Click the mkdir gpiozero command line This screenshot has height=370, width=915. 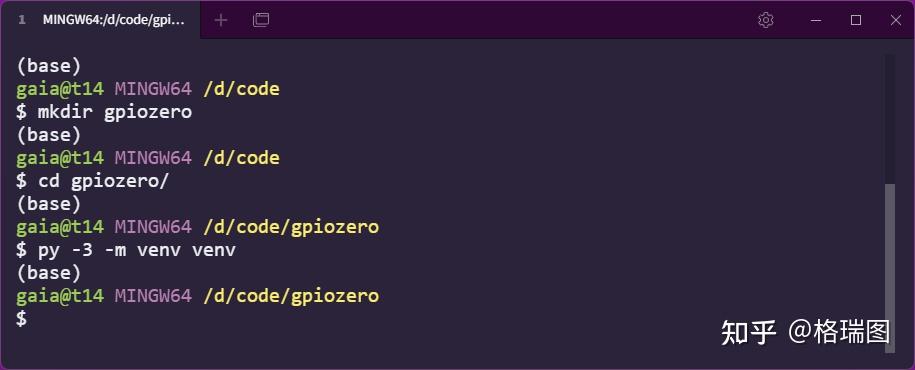[104, 111]
